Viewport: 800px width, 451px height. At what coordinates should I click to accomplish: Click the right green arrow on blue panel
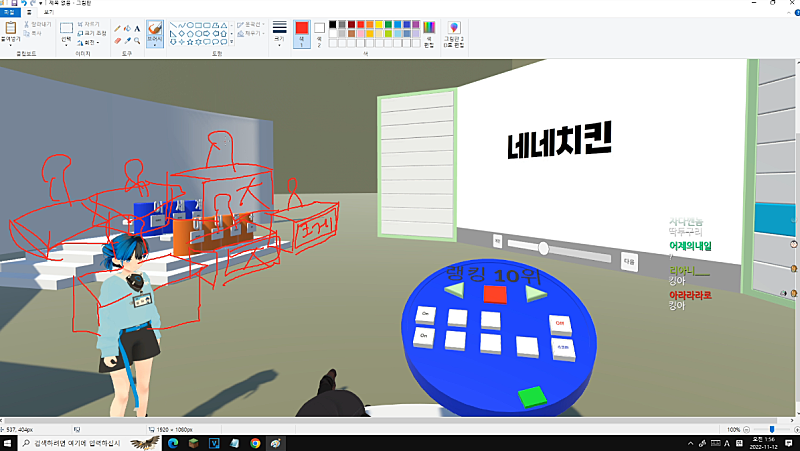pos(535,293)
